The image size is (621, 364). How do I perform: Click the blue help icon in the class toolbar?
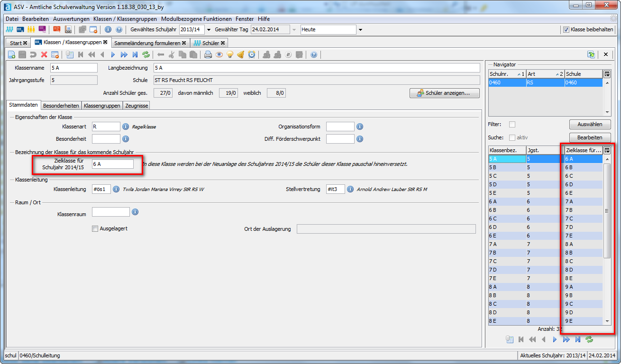tap(314, 55)
